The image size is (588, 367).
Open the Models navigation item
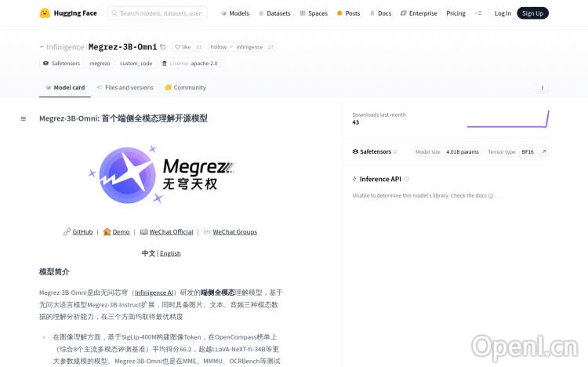(235, 13)
